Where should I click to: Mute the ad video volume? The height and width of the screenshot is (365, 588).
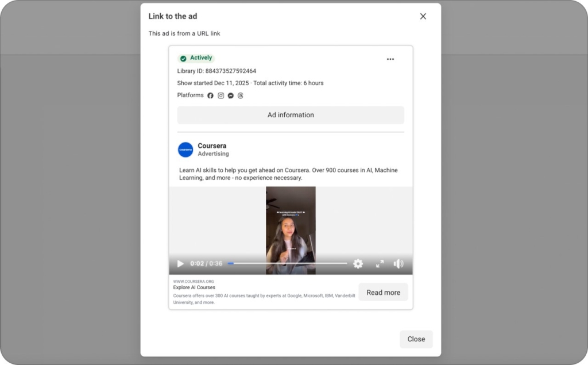(x=399, y=263)
